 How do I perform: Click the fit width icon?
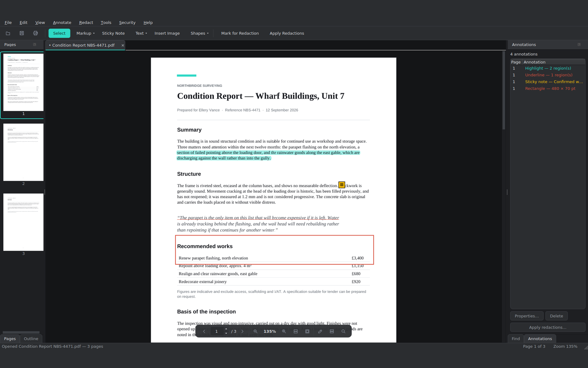295,332
